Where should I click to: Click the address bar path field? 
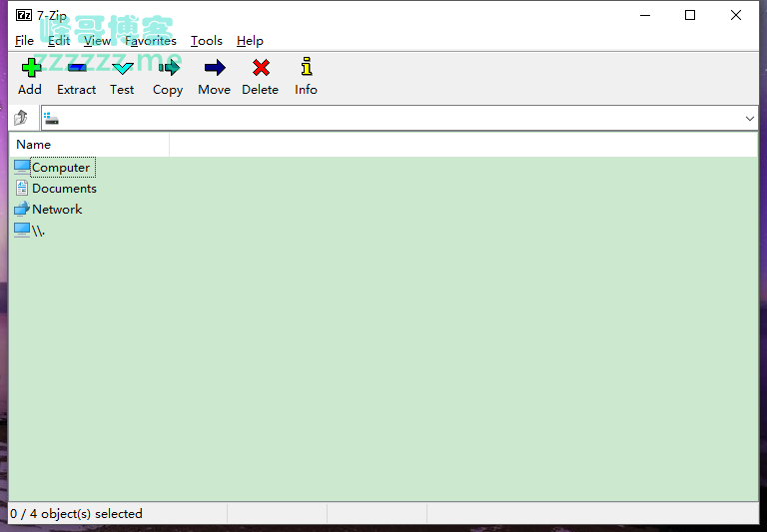(399, 118)
